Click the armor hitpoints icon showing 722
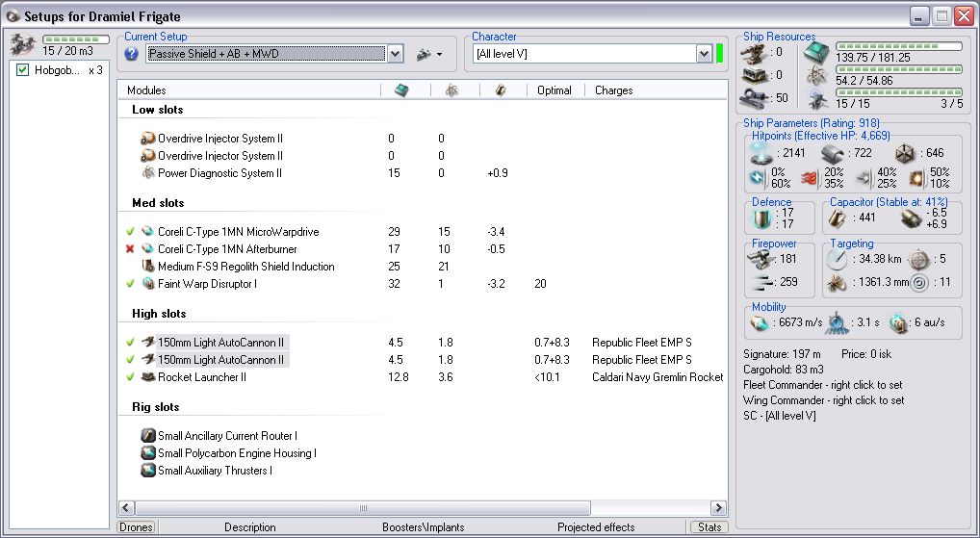Screen dimensions: 980x538 tap(833, 153)
